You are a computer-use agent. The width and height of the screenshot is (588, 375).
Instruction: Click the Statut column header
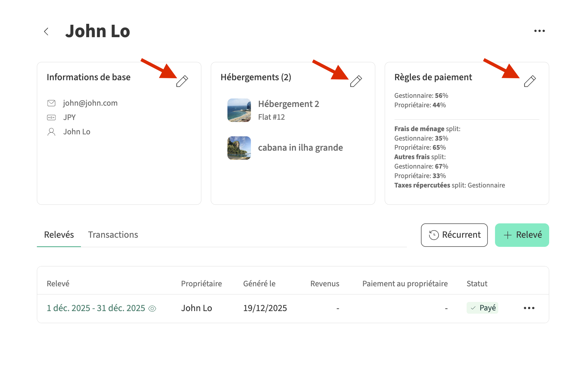tap(477, 284)
